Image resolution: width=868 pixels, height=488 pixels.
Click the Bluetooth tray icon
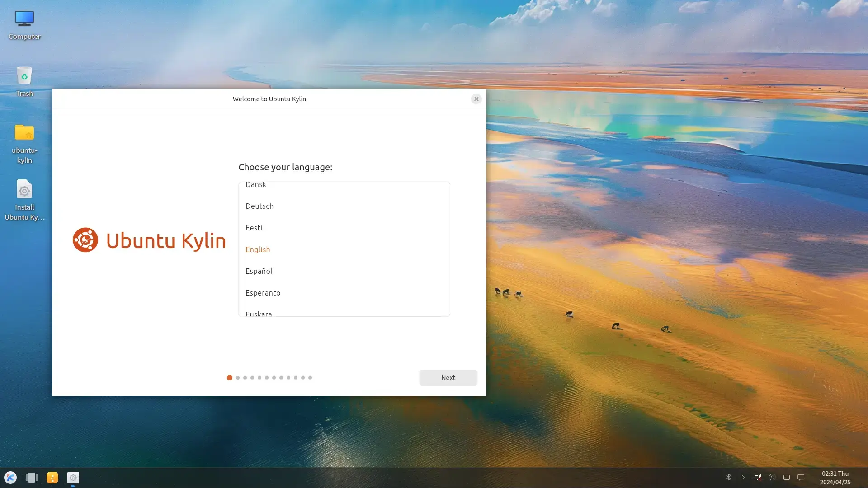click(728, 477)
